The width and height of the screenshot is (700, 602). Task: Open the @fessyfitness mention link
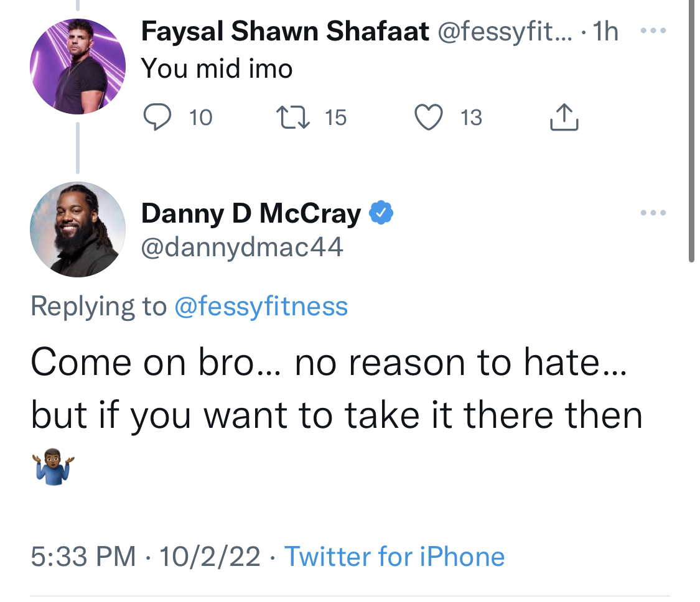click(261, 307)
